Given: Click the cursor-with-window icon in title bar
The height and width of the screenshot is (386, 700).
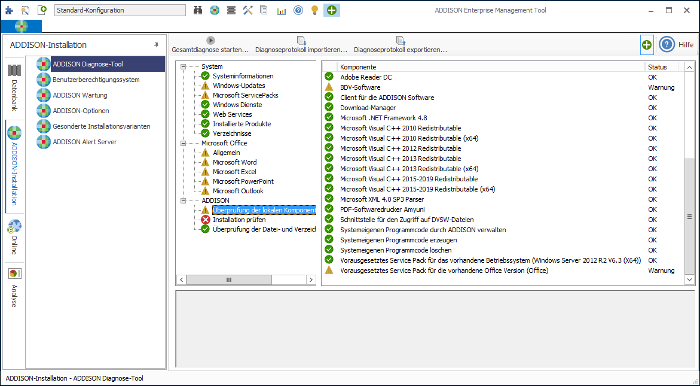Looking at the screenshot, I should [25, 10].
